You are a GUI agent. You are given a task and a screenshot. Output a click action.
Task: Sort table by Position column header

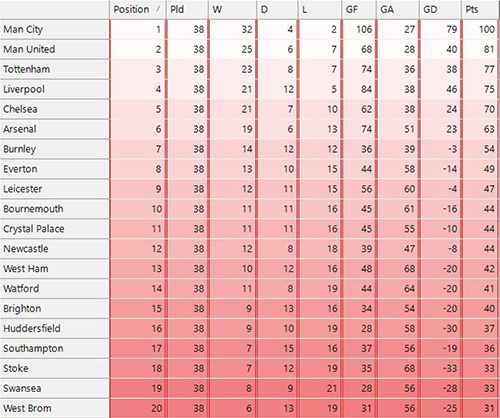[138, 9]
